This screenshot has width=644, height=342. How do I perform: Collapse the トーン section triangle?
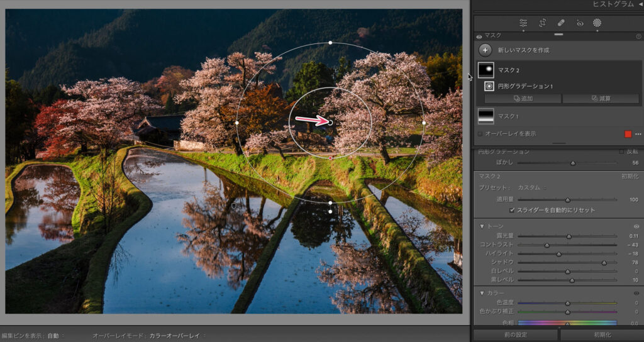482,226
